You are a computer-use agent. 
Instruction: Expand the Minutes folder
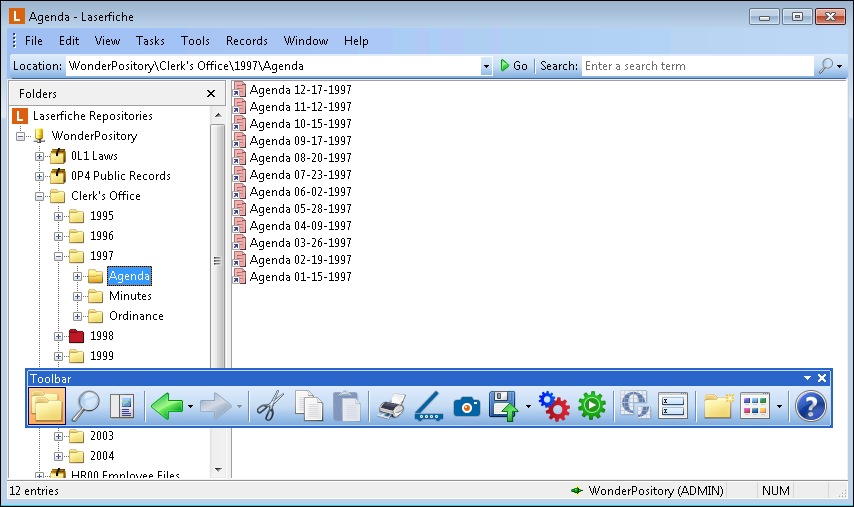pyautogui.click(x=77, y=297)
